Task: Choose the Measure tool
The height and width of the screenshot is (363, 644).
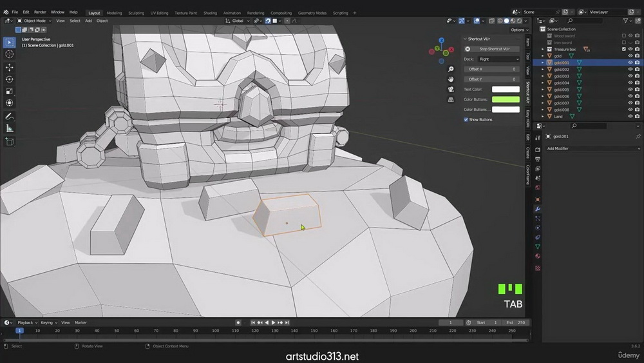Action: tap(10, 129)
